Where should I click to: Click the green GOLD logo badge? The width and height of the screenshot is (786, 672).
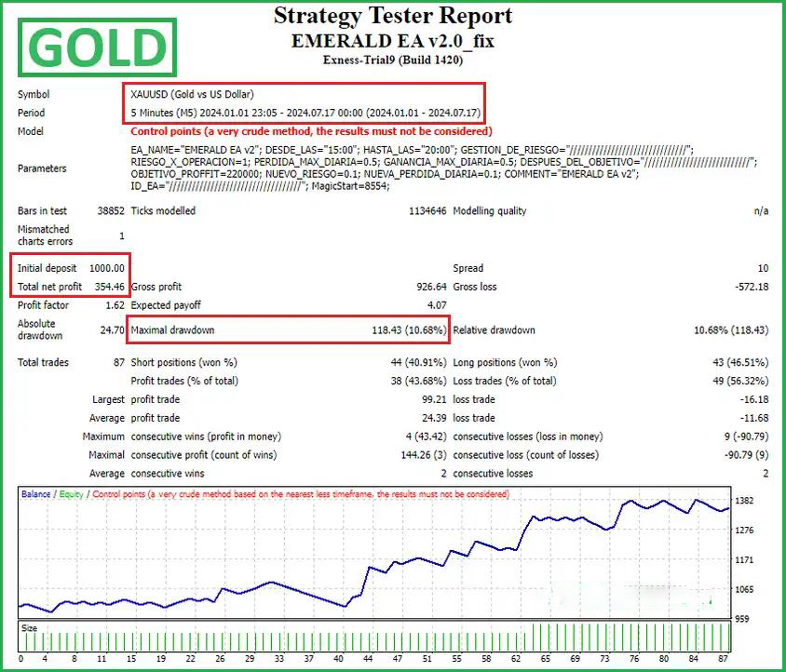coord(98,48)
